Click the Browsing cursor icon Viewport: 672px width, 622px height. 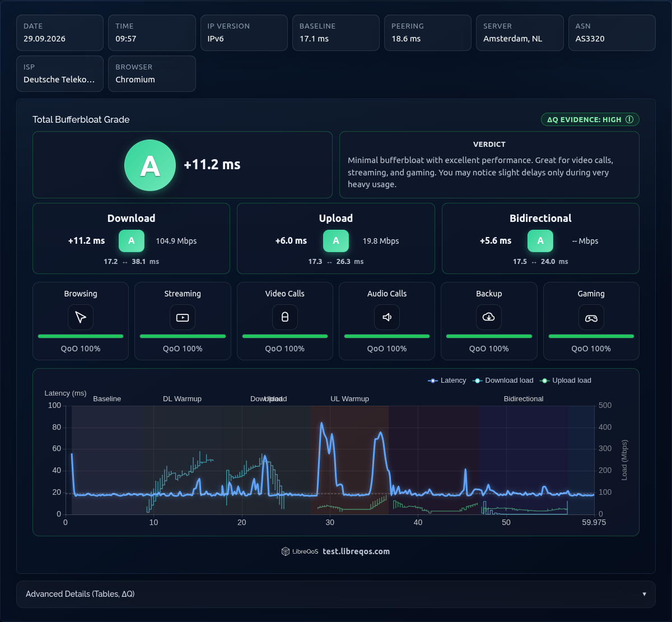tap(81, 317)
